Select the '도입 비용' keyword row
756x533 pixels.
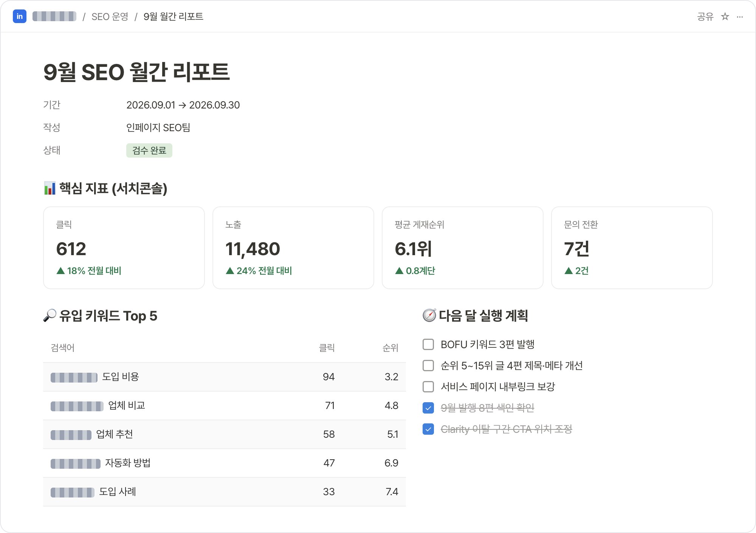[225, 377]
